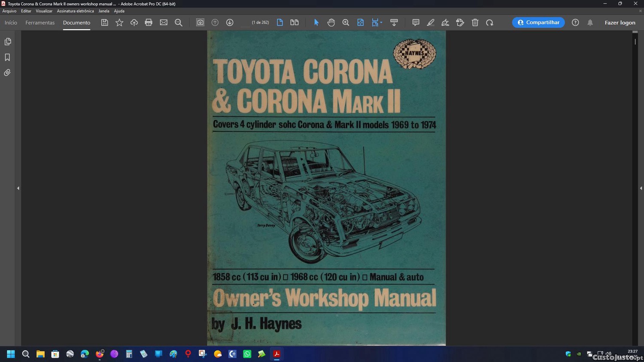
Task: Switch to two-page view
Action: 295,22
